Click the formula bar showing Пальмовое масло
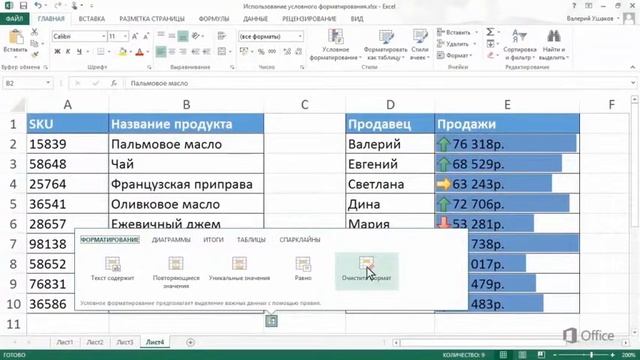 click(378, 83)
